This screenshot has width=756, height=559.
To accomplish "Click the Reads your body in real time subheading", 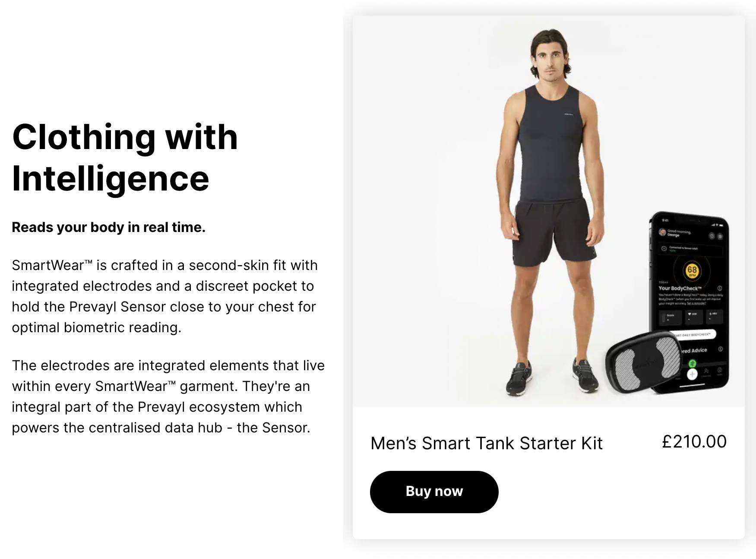I will point(108,227).
